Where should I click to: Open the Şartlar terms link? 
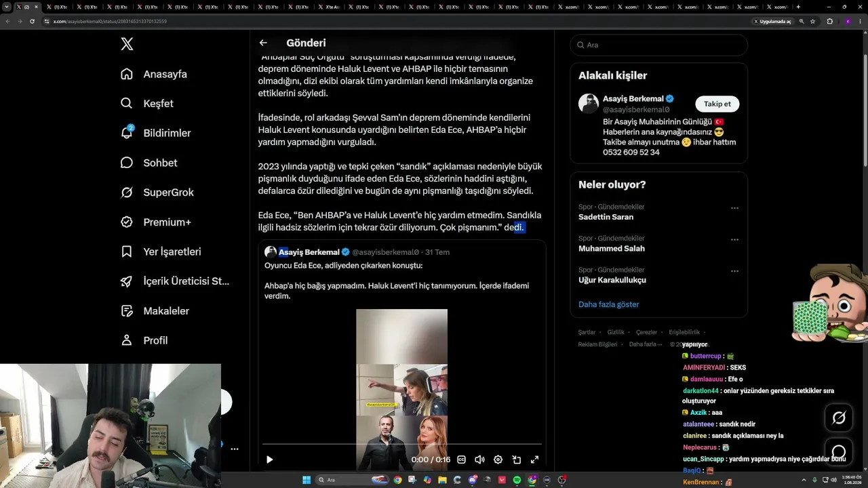587,332
